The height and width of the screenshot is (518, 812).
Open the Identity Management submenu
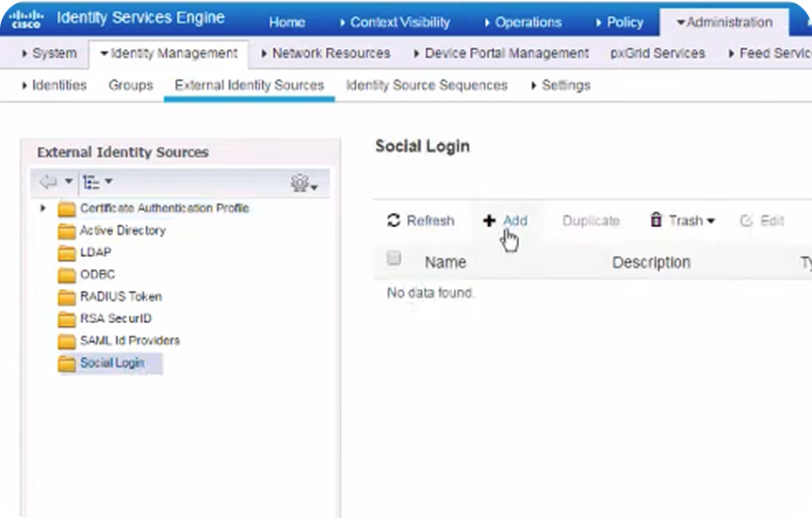point(169,54)
